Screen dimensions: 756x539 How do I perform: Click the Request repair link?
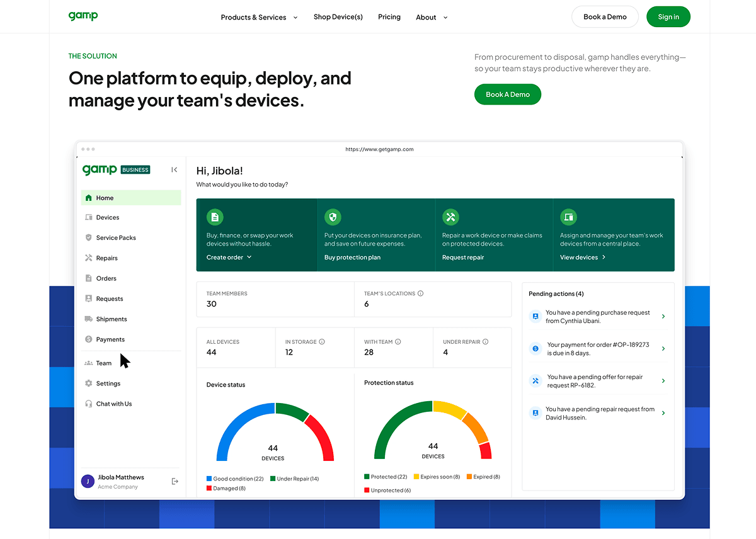pyautogui.click(x=463, y=257)
